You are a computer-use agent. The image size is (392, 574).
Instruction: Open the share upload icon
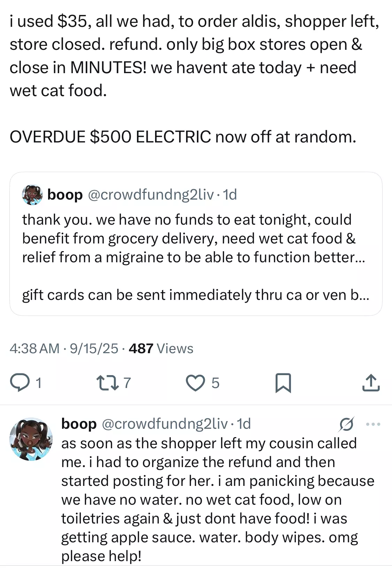click(371, 382)
